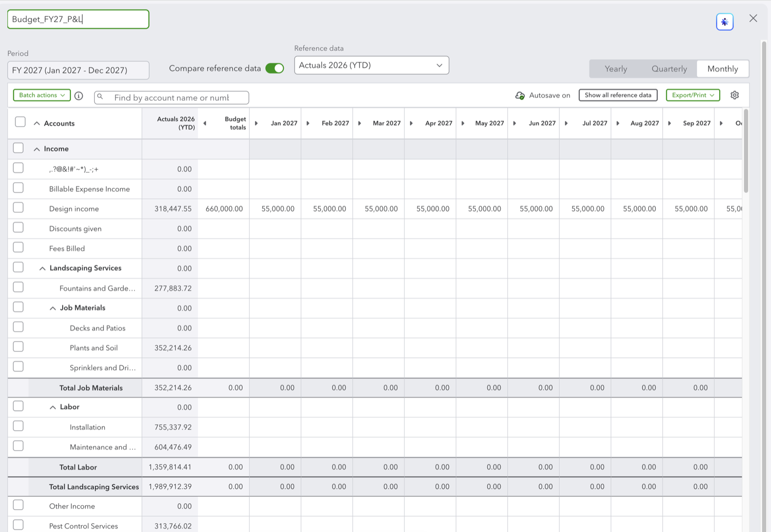
Task: Click the arrow after Jul 2027 column
Action: coord(618,123)
